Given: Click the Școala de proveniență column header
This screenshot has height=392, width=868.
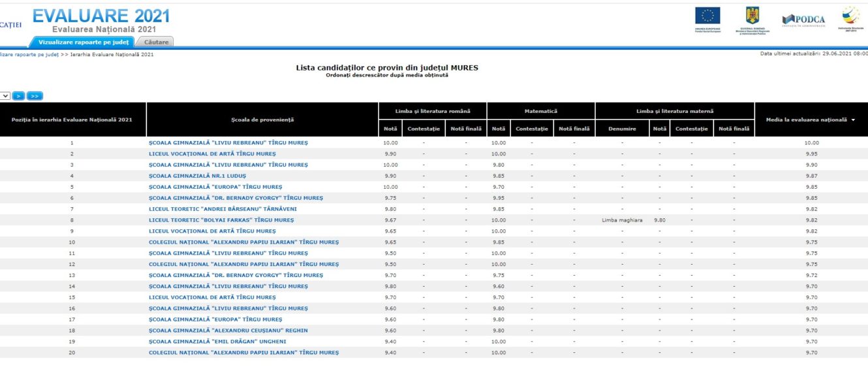Looking at the screenshot, I should pyautogui.click(x=262, y=120).
